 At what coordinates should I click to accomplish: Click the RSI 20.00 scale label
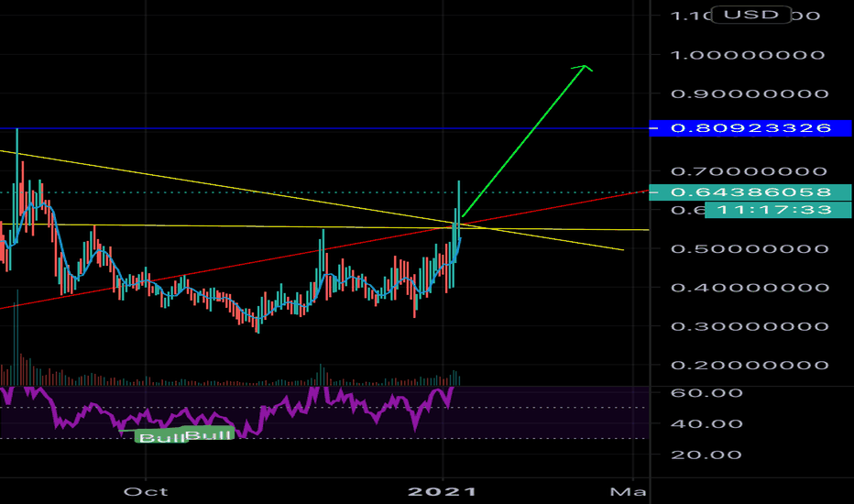point(706,455)
